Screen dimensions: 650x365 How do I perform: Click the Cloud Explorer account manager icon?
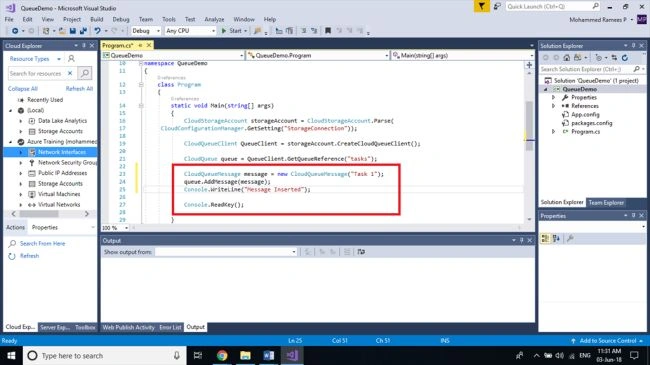click(x=71, y=58)
